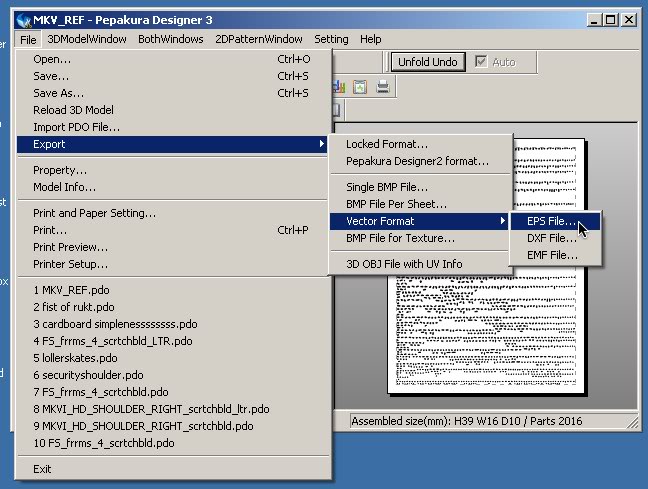Open recent file 1 MKV_REF.pdo

tap(172, 290)
